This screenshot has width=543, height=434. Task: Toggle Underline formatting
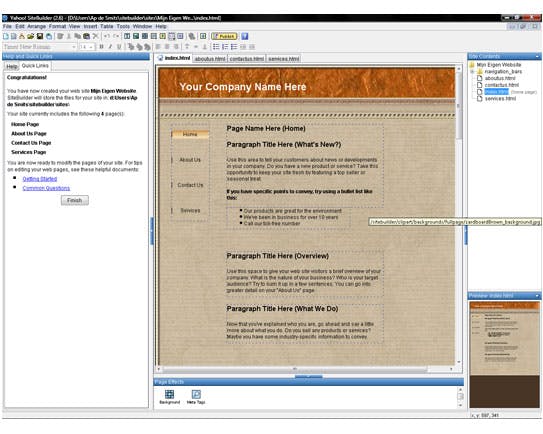pyautogui.click(x=119, y=46)
